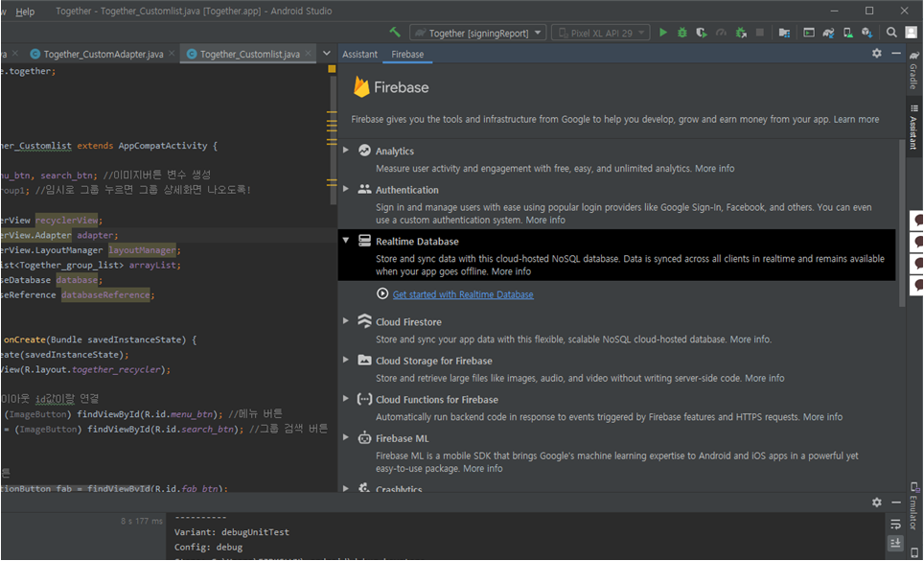
Task: Hide Assistant panel with minus icon
Action: 896,53
